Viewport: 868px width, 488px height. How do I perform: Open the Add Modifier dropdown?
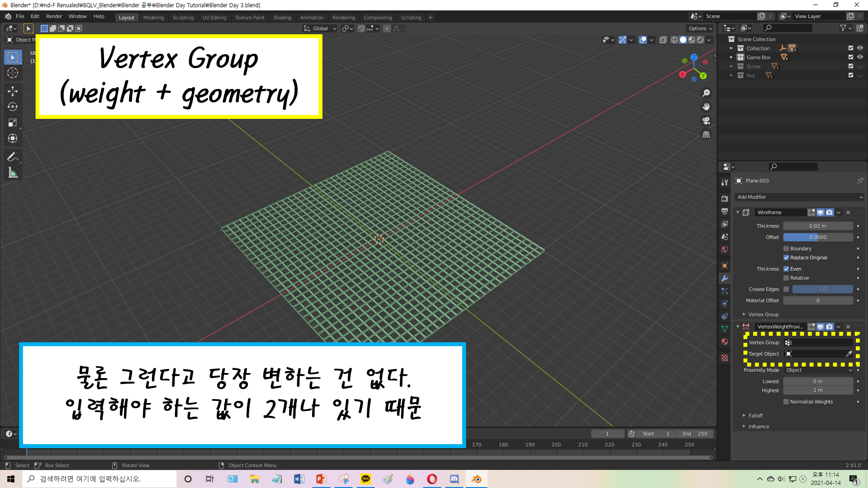pyautogui.click(x=799, y=197)
